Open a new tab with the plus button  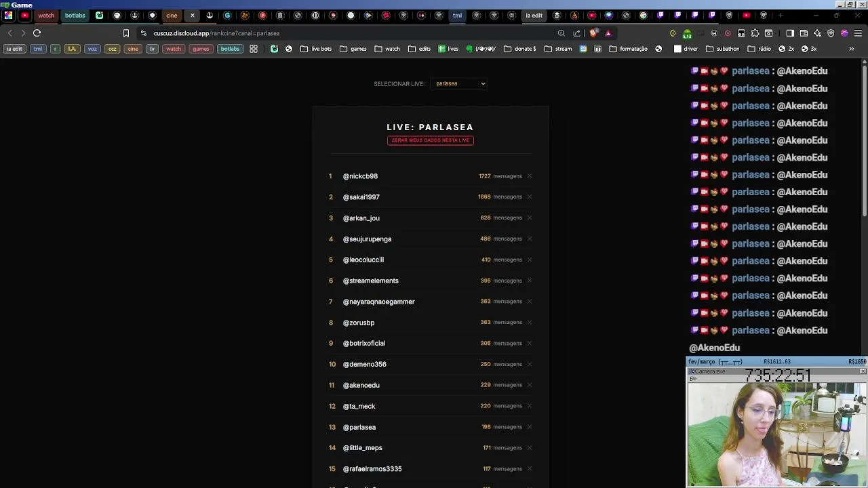[781, 16]
